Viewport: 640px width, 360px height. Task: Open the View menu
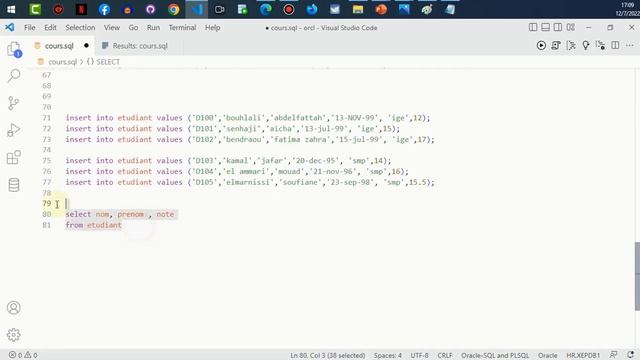[111, 27]
